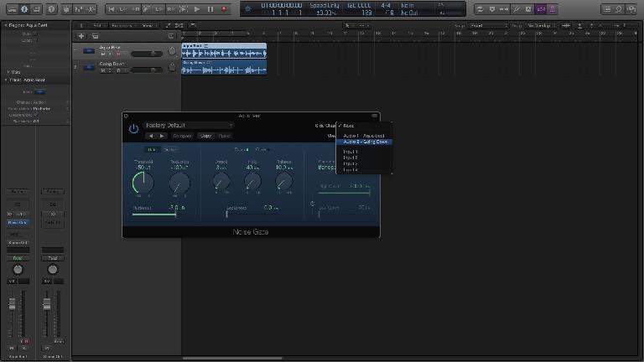The image size is (644, 362).
Task: Toggle Cycle mode button
Action: (480, 9)
